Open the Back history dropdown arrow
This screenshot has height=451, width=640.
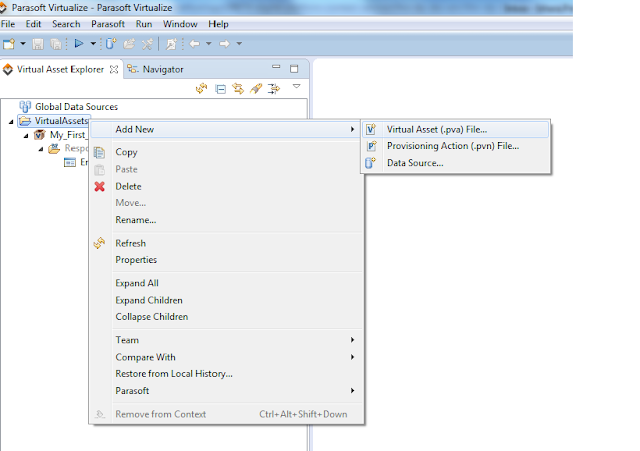[209, 43]
